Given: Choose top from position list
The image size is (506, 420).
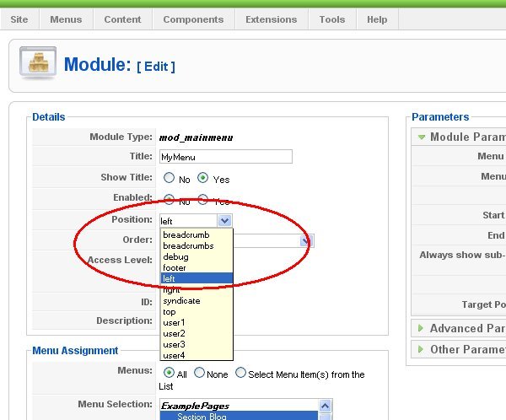Looking at the screenshot, I should pos(196,312).
